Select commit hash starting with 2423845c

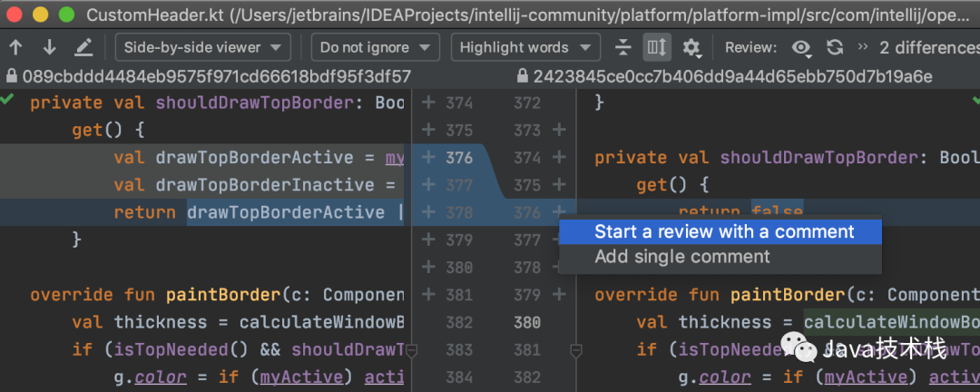coord(732,77)
